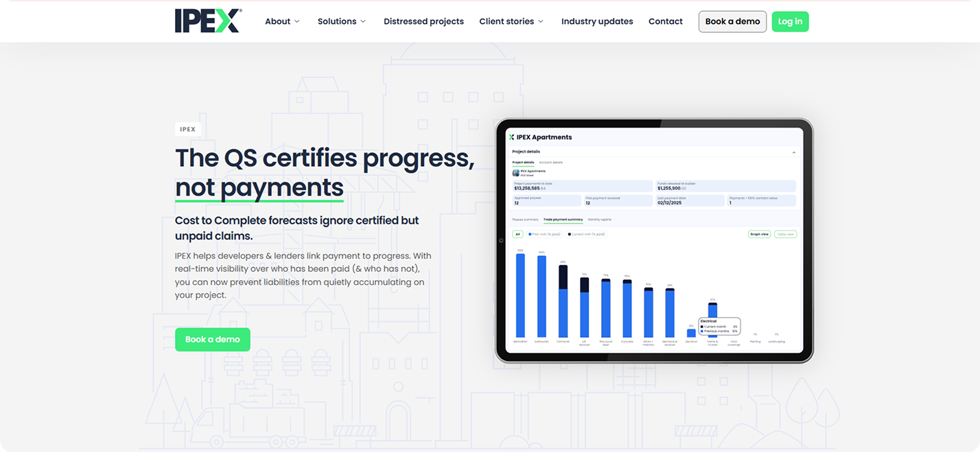This screenshot has height=453, width=980.
Task: Expand the Client stories dropdown
Action: [x=511, y=21]
